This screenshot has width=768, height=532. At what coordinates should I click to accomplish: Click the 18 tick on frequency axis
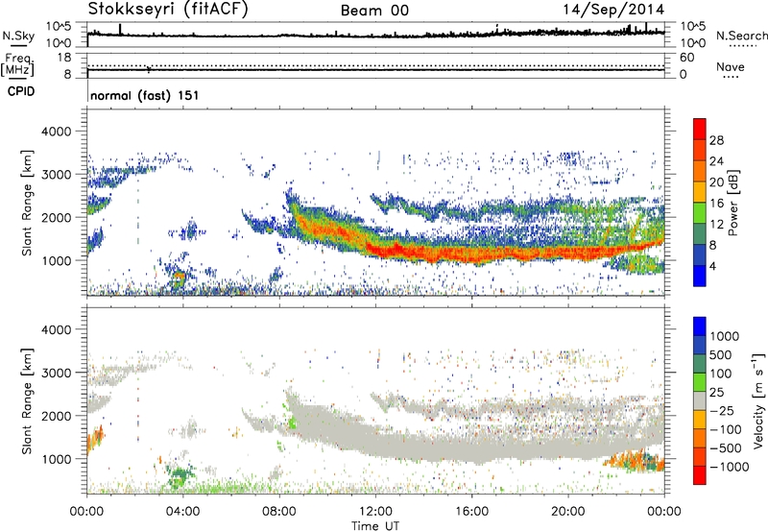pos(64,58)
